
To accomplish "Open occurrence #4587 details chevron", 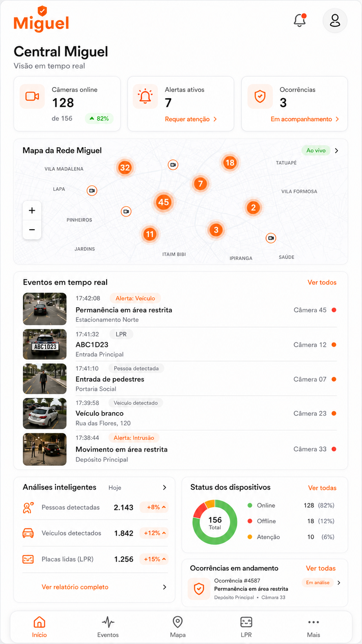I will point(339,583).
